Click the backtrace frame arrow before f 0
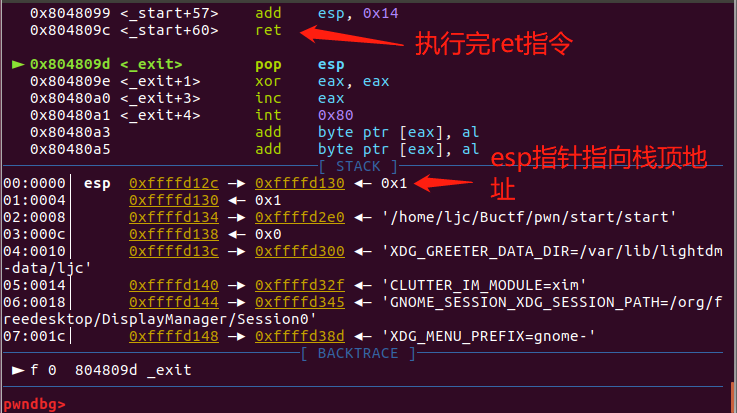Viewport: 737px width, 413px height. click(x=16, y=370)
